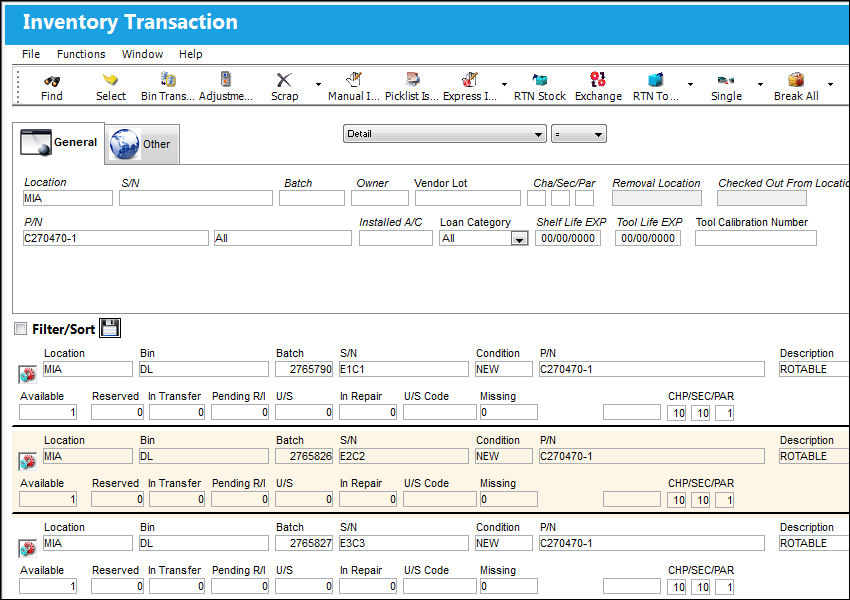Enable the Filter/Sort checkbox
Image resolution: width=850 pixels, height=600 pixels.
coord(21,328)
